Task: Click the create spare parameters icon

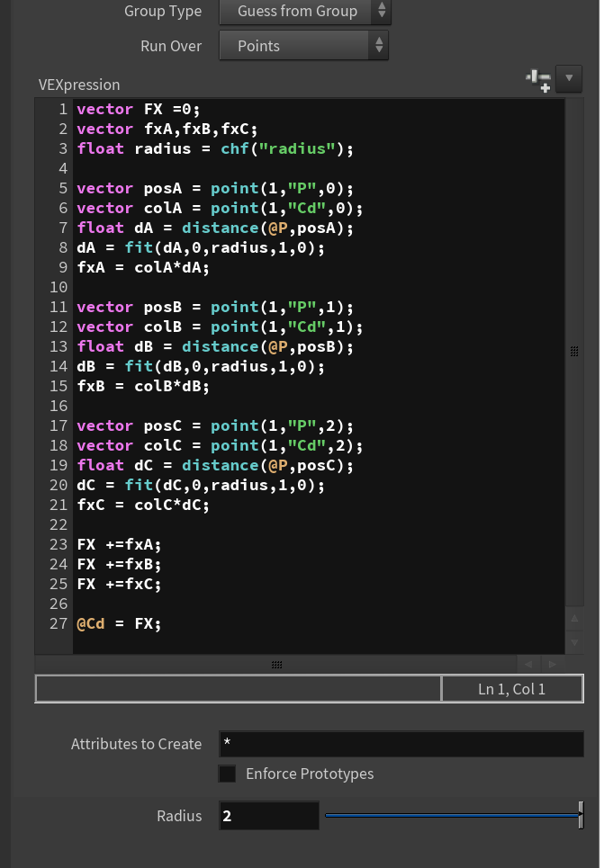Action: (538, 80)
